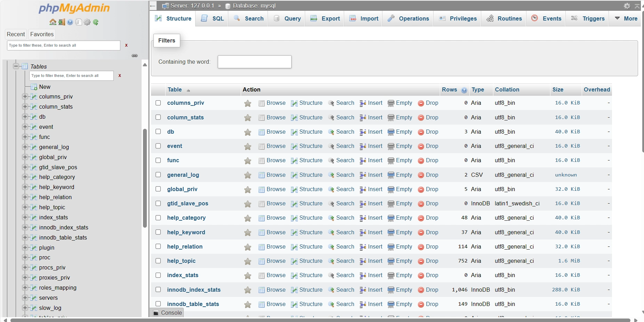Open phpMyAdmin documentation question-mark icon
The width and height of the screenshot is (644, 322).
70,22
